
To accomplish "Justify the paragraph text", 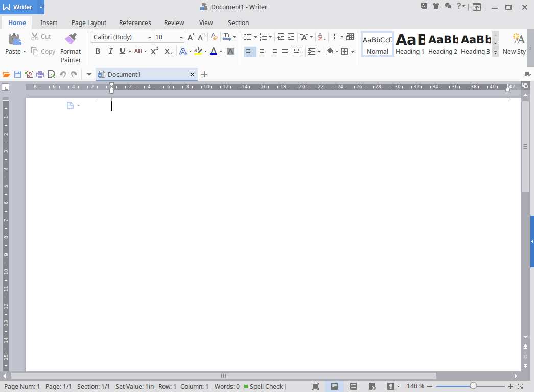I will coord(285,52).
